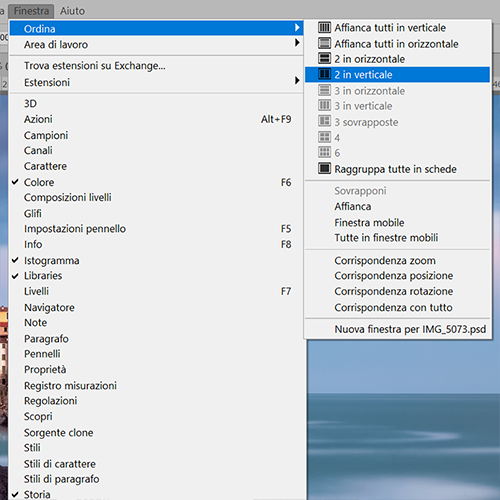Choose the 2 in verticale layout icon
500x500 pixels.
point(324,74)
